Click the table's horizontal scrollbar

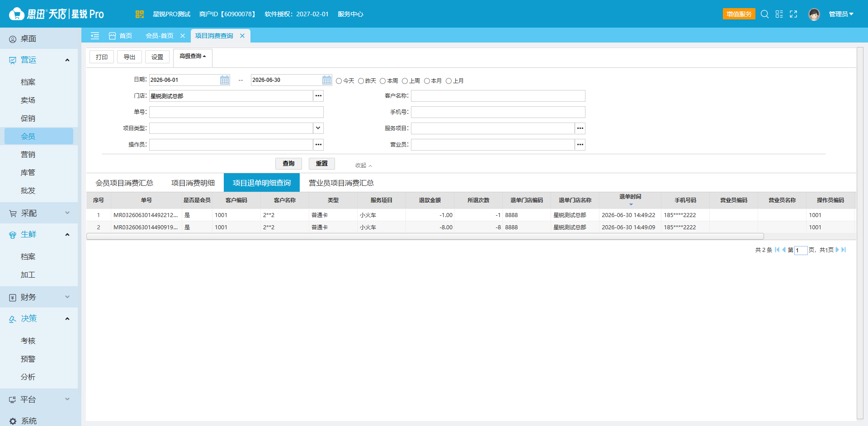tap(425, 237)
